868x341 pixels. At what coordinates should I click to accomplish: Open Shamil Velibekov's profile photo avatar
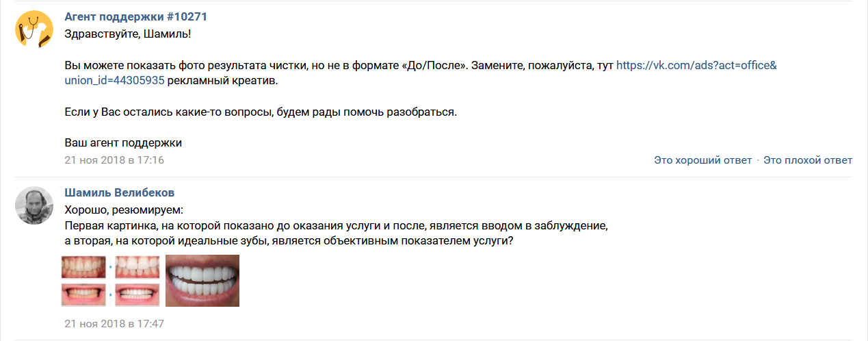[34, 205]
